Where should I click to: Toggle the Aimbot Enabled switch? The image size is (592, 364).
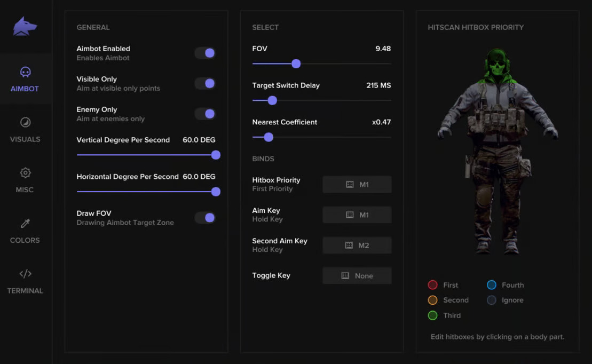pos(205,53)
